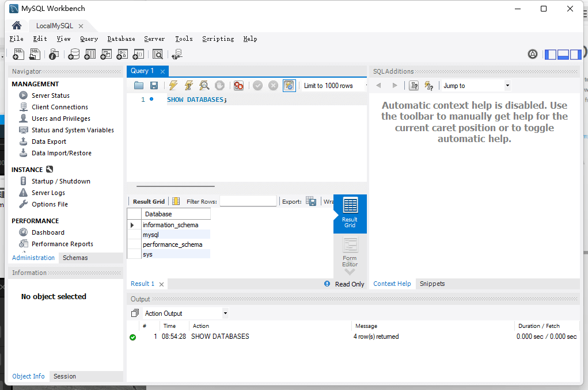The image size is (588, 390).
Task: Click the Database column header
Action: [176, 214]
